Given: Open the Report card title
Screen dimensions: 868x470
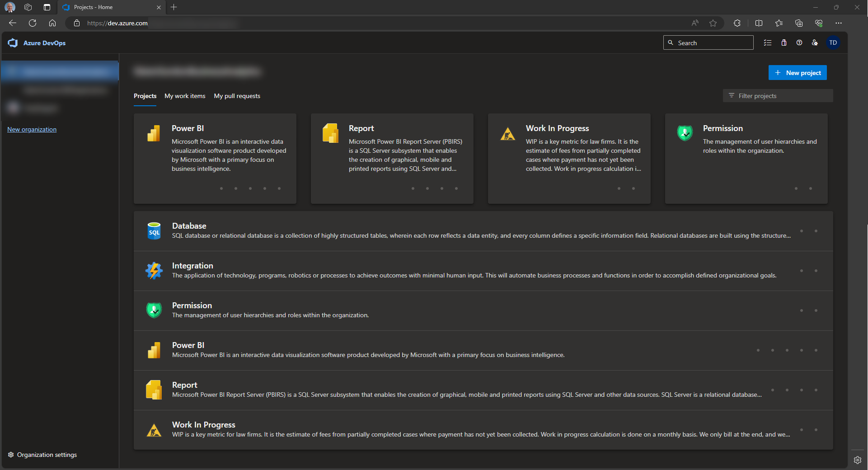Looking at the screenshot, I should pos(361,128).
